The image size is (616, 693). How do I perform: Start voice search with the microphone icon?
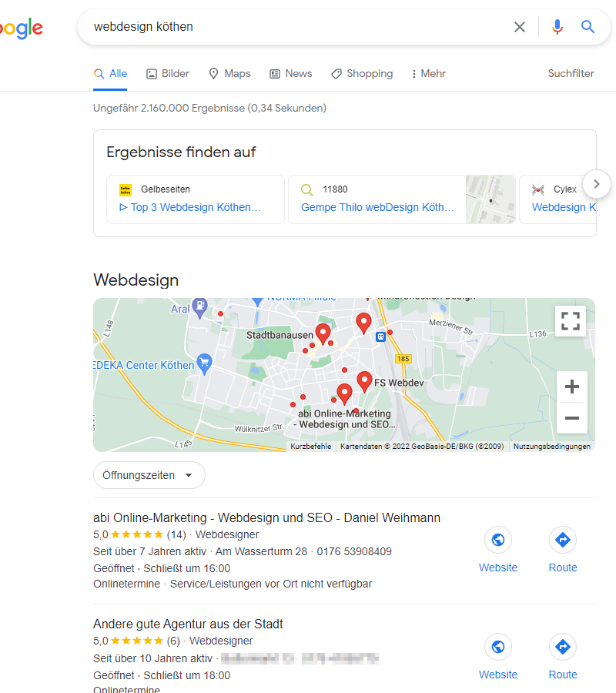pos(557,27)
